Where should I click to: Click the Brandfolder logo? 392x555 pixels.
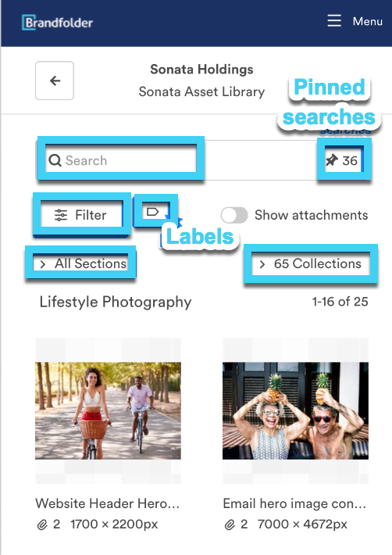click(x=57, y=23)
